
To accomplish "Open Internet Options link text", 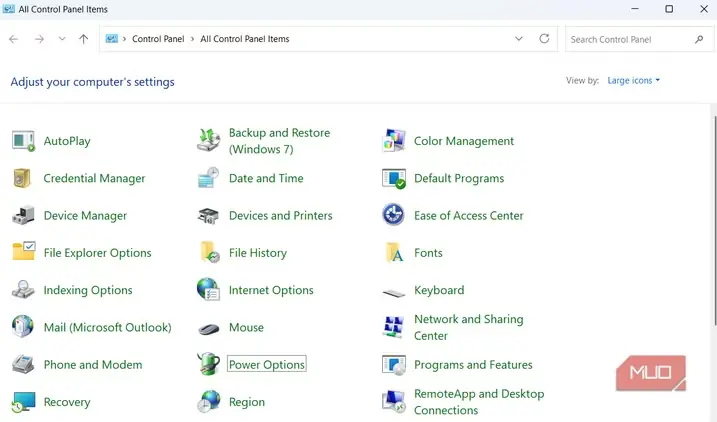I will point(271,290).
